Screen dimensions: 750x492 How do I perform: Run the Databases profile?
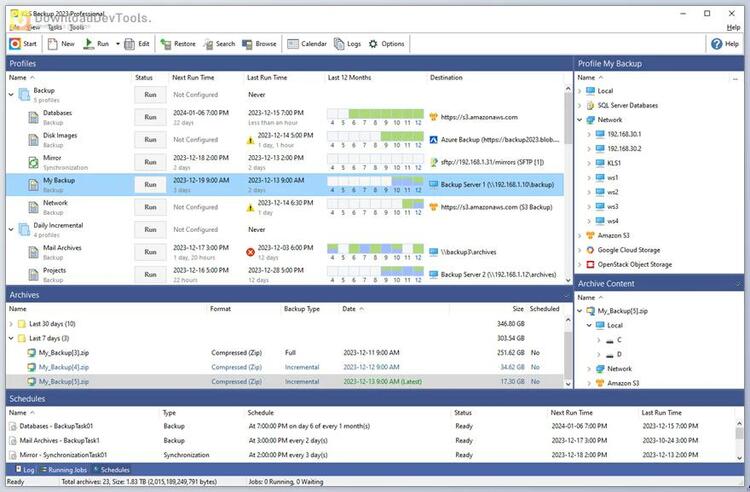point(150,117)
